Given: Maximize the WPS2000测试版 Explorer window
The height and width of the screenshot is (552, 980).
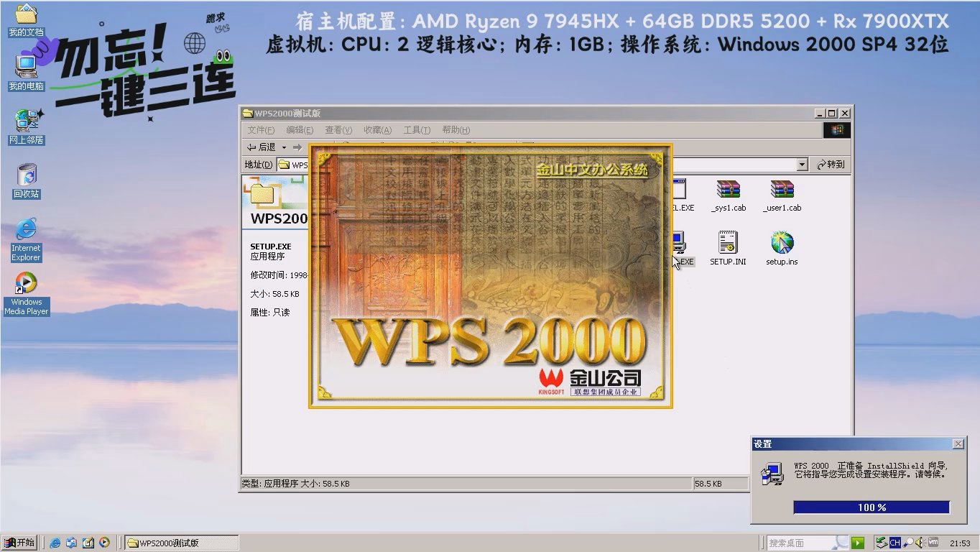Looking at the screenshot, I should tap(832, 114).
